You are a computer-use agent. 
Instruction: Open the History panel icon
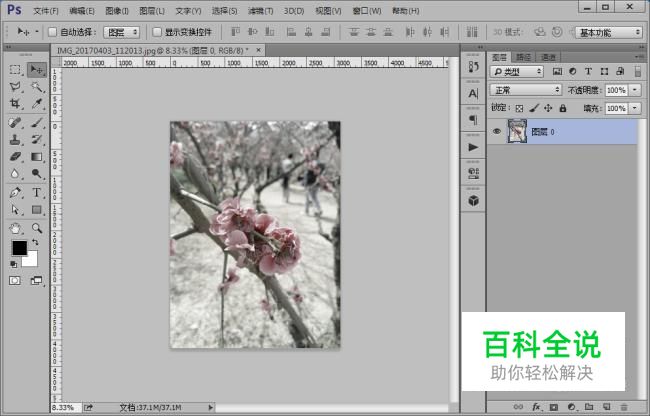click(x=473, y=66)
